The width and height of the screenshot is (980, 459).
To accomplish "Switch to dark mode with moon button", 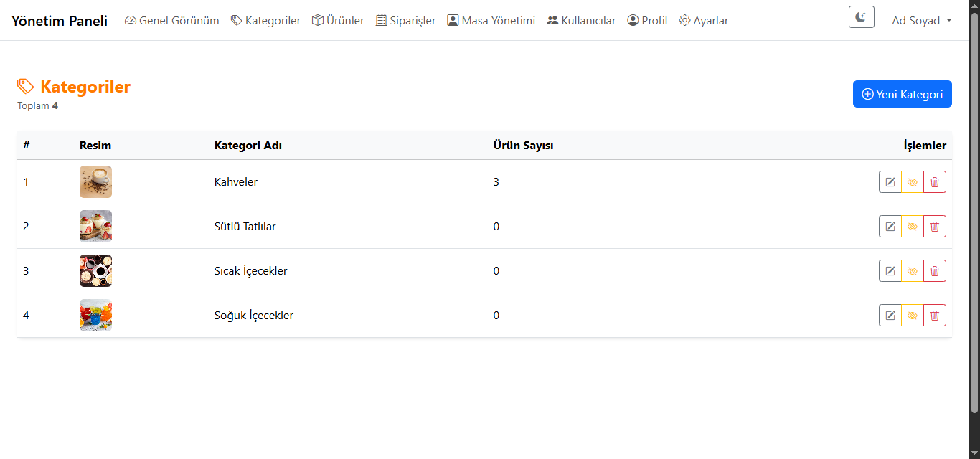I will [x=861, y=17].
